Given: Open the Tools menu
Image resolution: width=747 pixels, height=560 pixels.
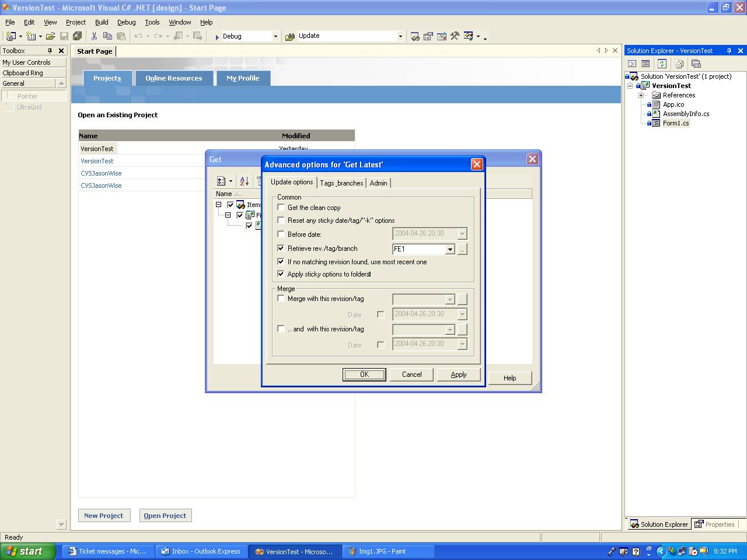Looking at the screenshot, I should (x=152, y=22).
